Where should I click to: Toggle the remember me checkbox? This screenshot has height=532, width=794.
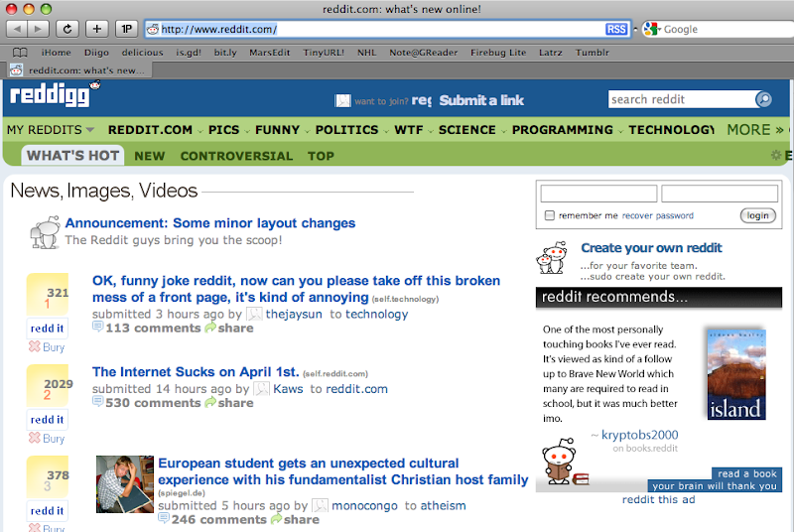tap(550, 215)
